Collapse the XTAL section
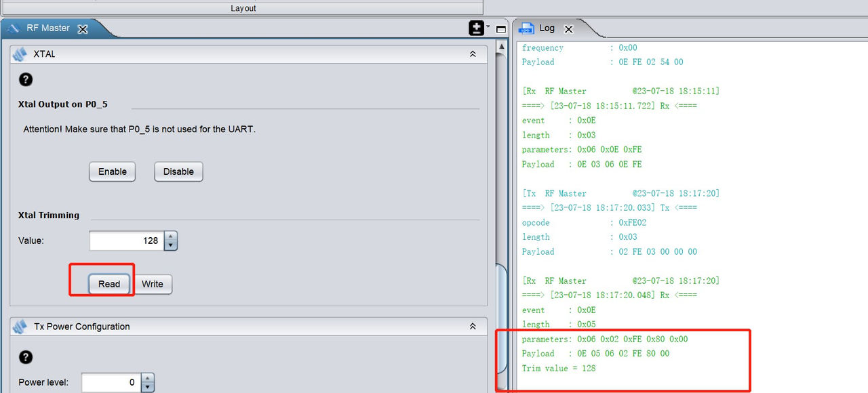This screenshot has width=868, height=393. [x=473, y=54]
